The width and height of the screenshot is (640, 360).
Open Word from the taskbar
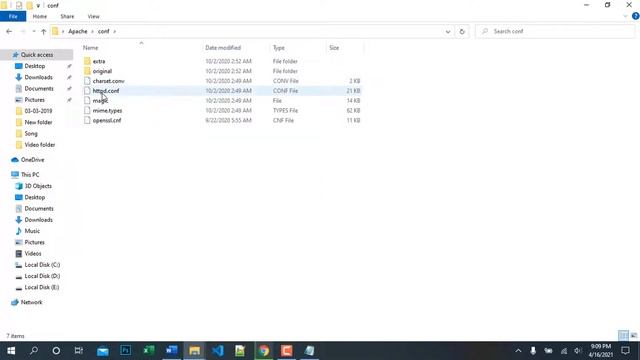tap(171, 351)
